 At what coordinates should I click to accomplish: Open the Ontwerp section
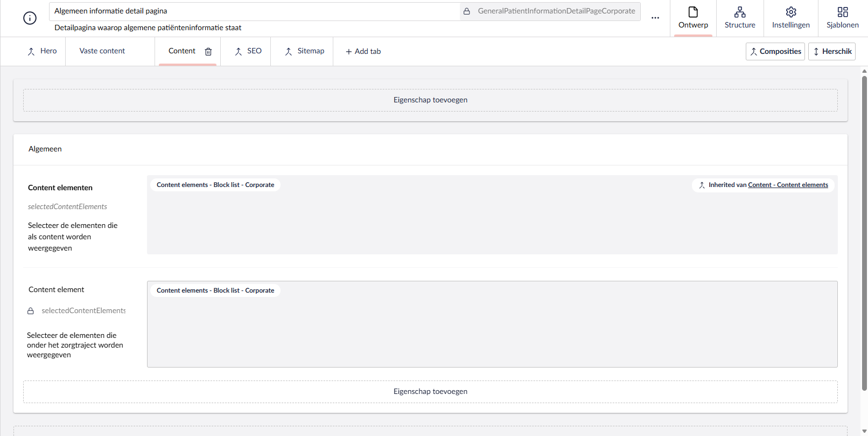coord(693,18)
